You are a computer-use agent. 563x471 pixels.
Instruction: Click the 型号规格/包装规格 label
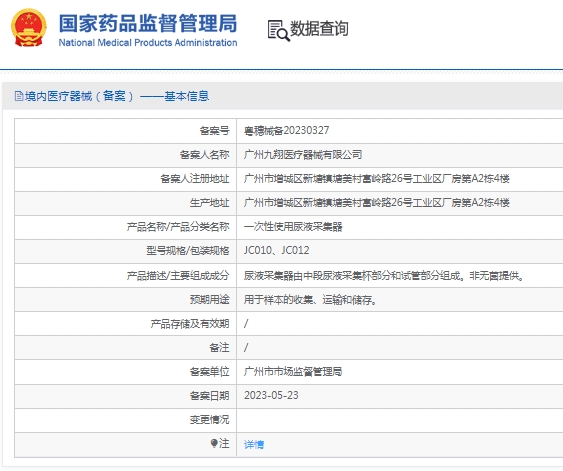[187, 250]
